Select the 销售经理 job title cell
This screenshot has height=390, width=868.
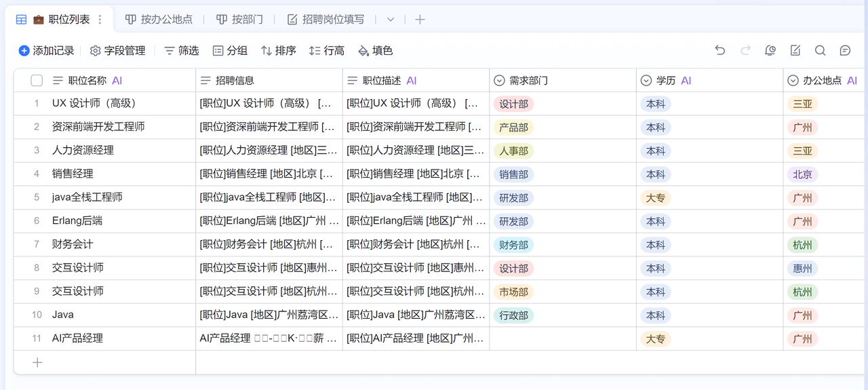pyautogui.click(x=73, y=174)
